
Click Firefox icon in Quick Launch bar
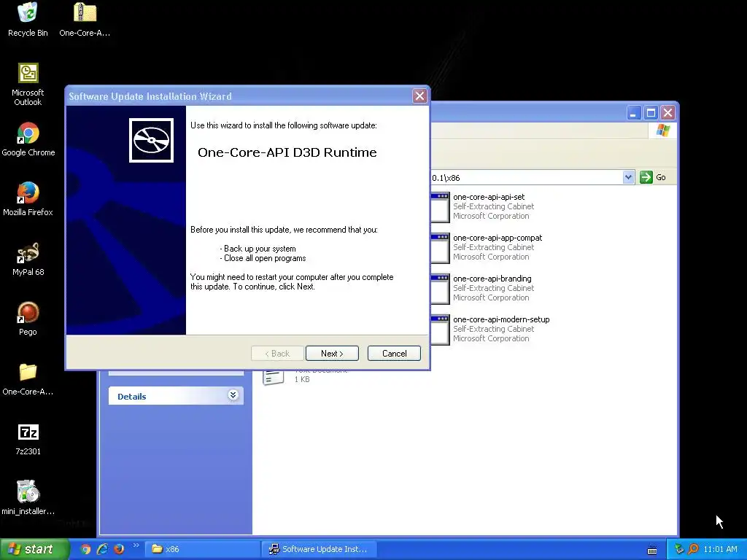(119, 549)
